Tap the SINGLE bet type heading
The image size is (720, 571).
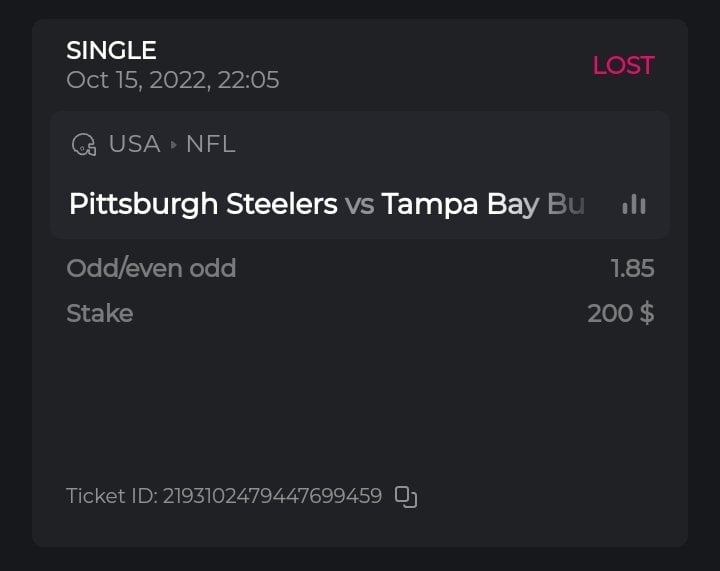111,50
